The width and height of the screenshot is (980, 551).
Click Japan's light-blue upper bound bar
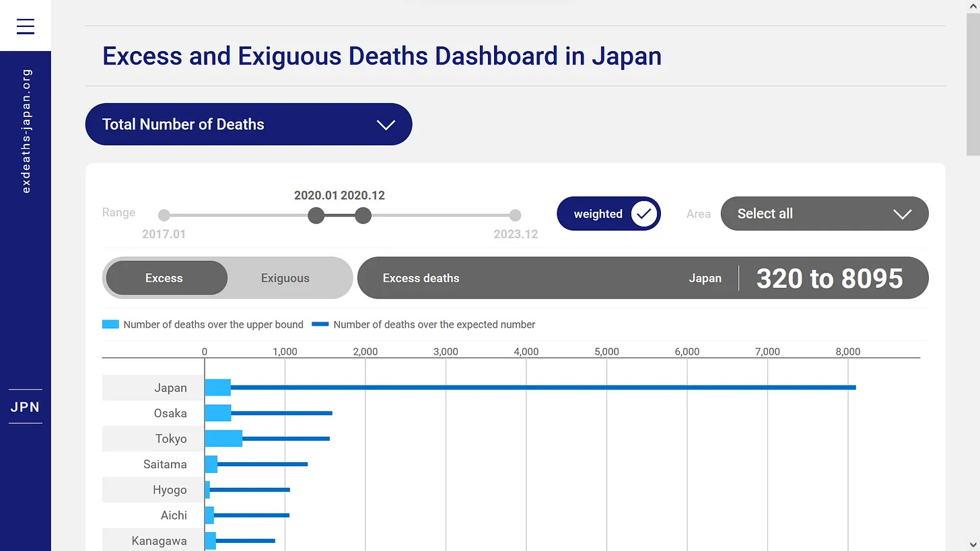[217, 388]
